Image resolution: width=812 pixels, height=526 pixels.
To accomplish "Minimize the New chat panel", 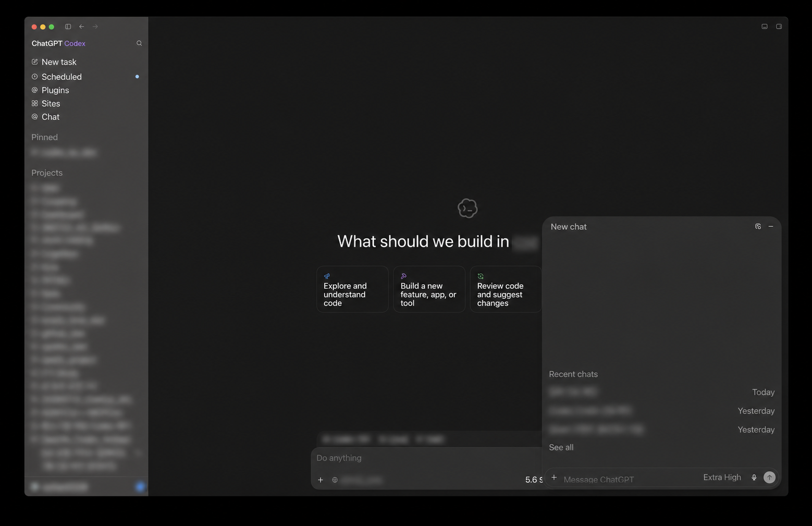I will (771, 226).
